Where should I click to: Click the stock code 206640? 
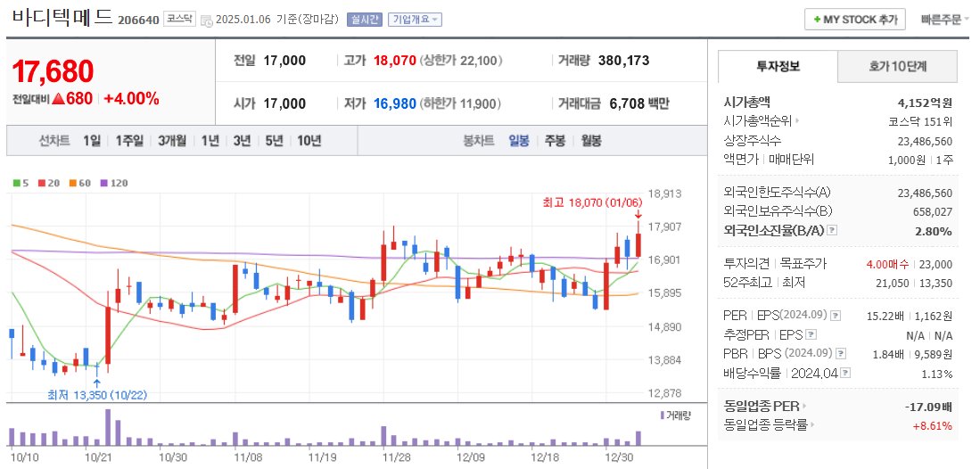(137, 20)
